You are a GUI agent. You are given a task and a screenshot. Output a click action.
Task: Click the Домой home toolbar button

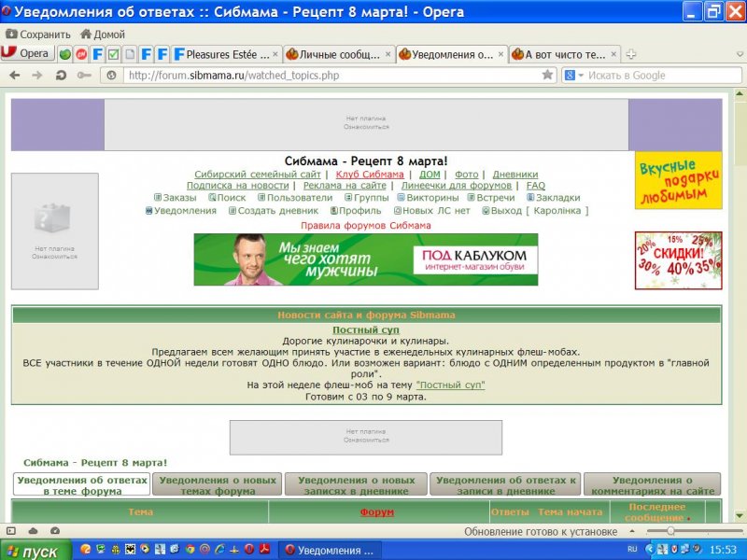click(103, 35)
